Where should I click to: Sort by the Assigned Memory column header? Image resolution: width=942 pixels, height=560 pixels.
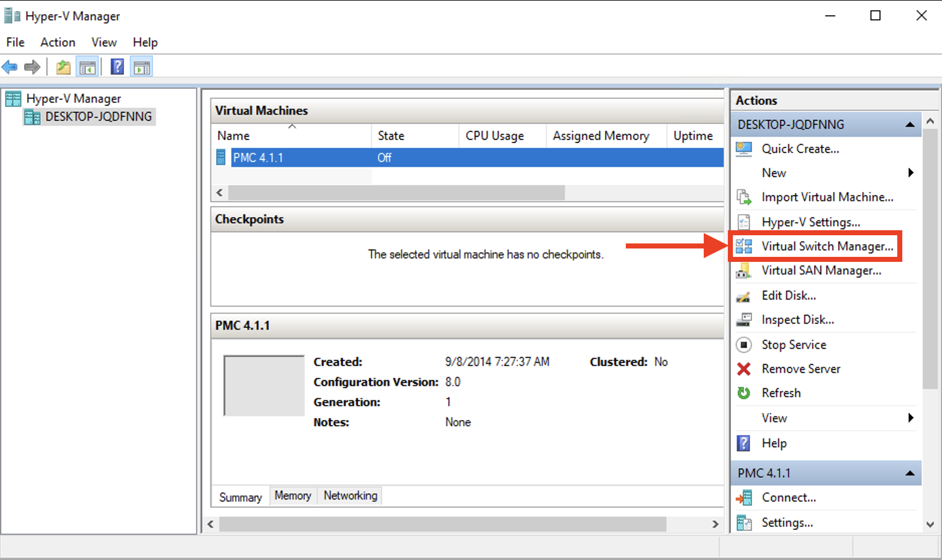606,136
